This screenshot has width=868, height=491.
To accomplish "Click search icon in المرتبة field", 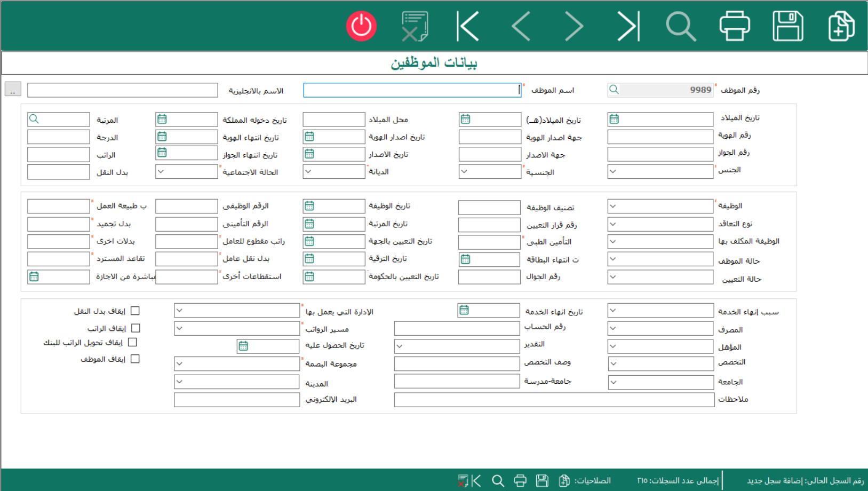I will click(x=34, y=119).
